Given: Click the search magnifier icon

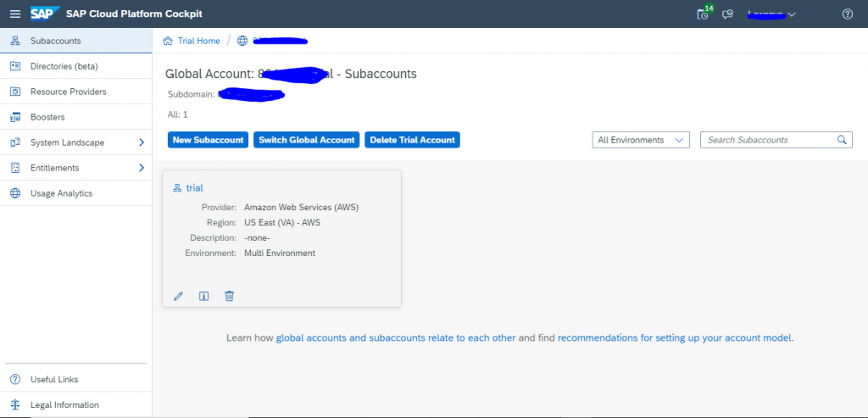Looking at the screenshot, I should pos(842,140).
